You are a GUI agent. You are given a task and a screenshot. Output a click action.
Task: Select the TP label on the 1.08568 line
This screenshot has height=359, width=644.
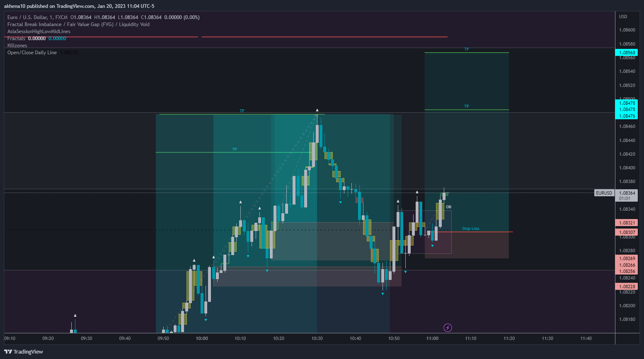[x=467, y=49]
